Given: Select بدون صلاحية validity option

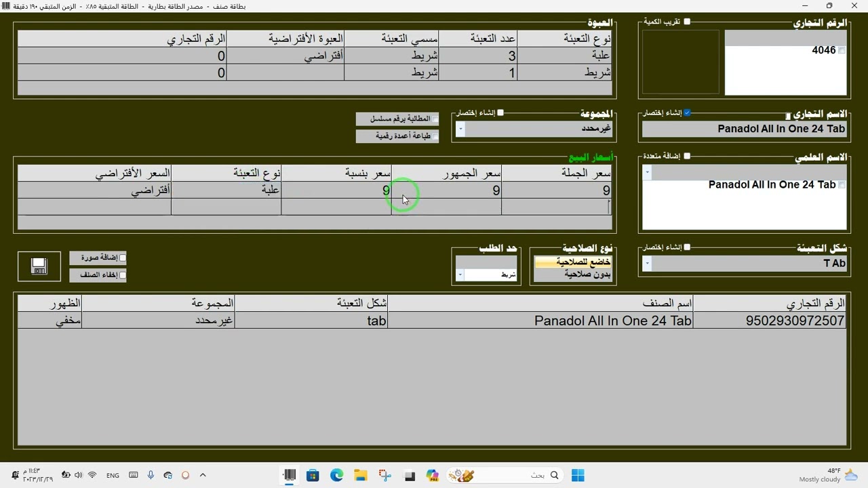Looking at the screenshot, I should click(x=573, y=274).
